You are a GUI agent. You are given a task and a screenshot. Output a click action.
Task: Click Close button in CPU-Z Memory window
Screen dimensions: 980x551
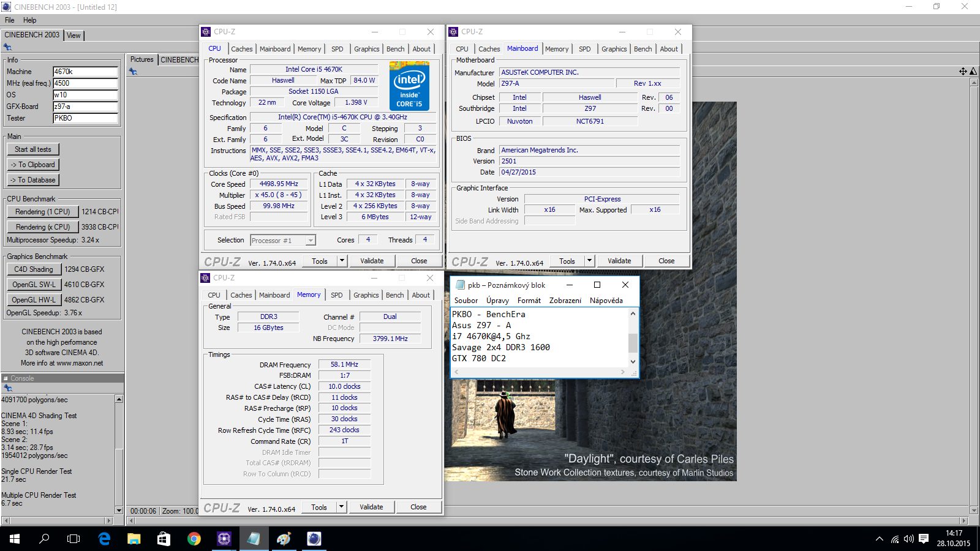pyautogui.click(x=418, y=507)
